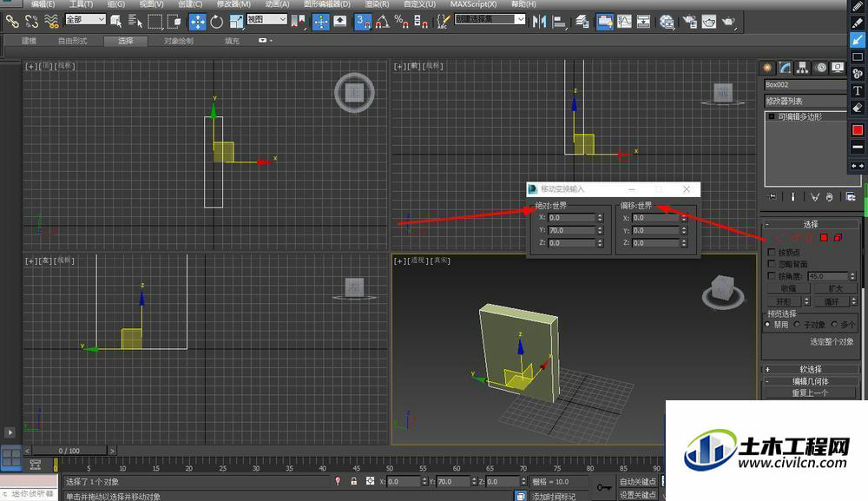Select the 禁用 preview selection radio
Image resolution: width=868 pixels, height=501 pixels.
tap(767, 325)
